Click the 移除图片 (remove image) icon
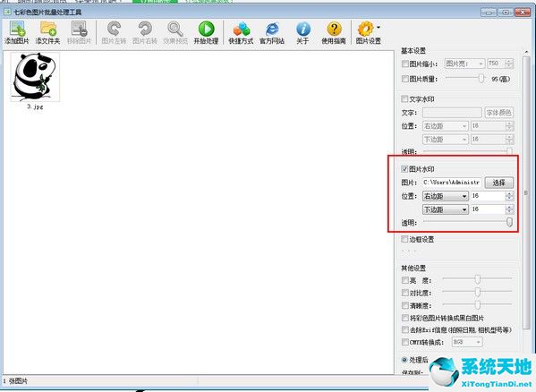Image resolution: width=536 pixels, height=392 pixels. click(79, 29)
